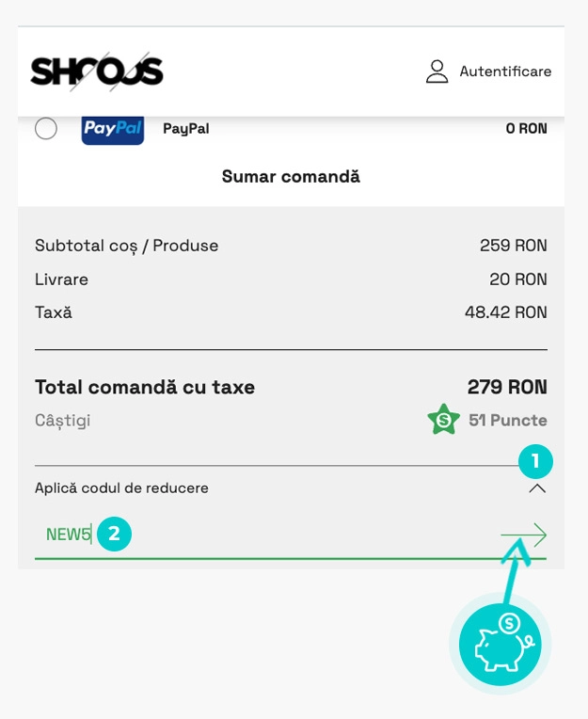Submit the discount code with the arrow
Viewport: 588px width, 719px height.
523,535
